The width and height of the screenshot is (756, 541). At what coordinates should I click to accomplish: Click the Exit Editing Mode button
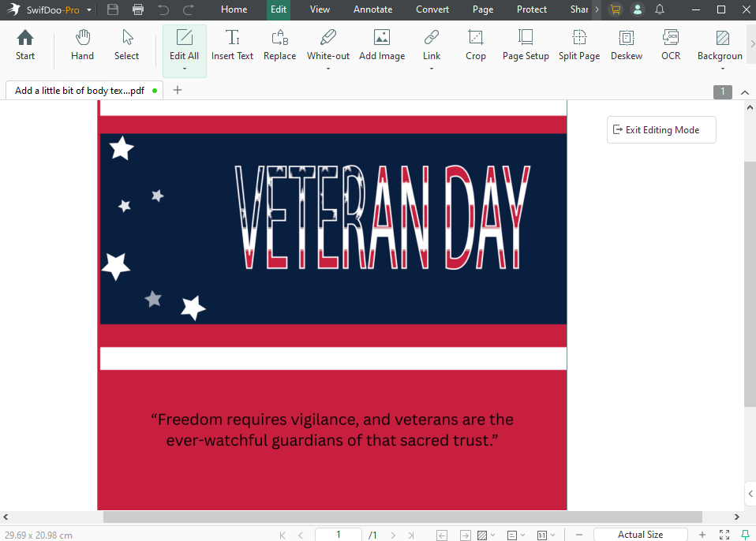(x=661, y=130)
